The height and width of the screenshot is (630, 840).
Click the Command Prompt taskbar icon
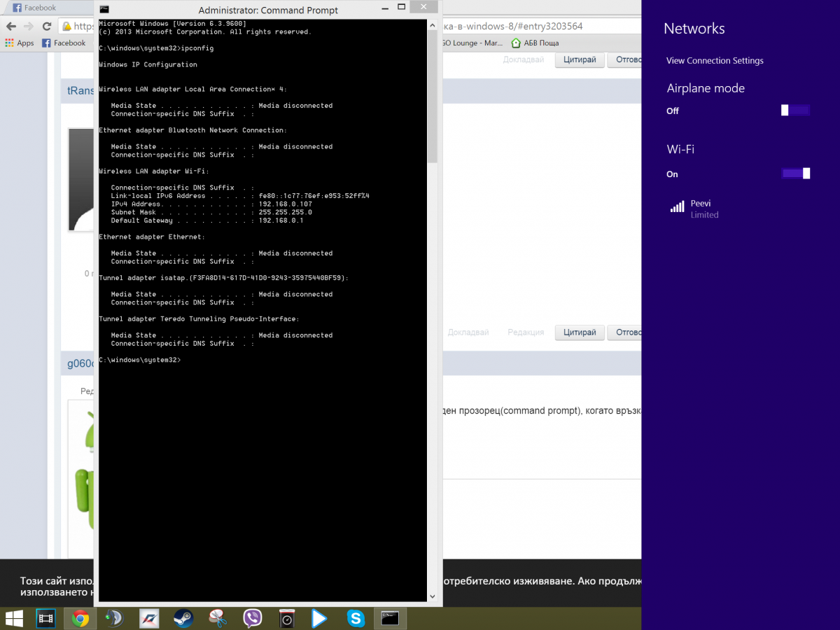click(390, 618)
